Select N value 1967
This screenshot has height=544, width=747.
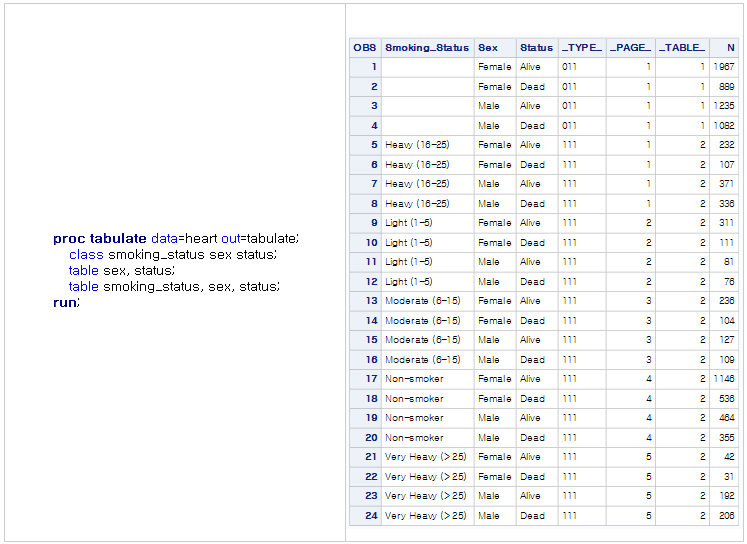(724, 67)
